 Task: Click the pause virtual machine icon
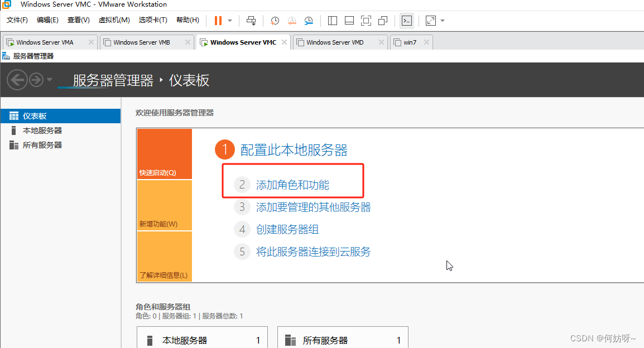click(218, 21)
